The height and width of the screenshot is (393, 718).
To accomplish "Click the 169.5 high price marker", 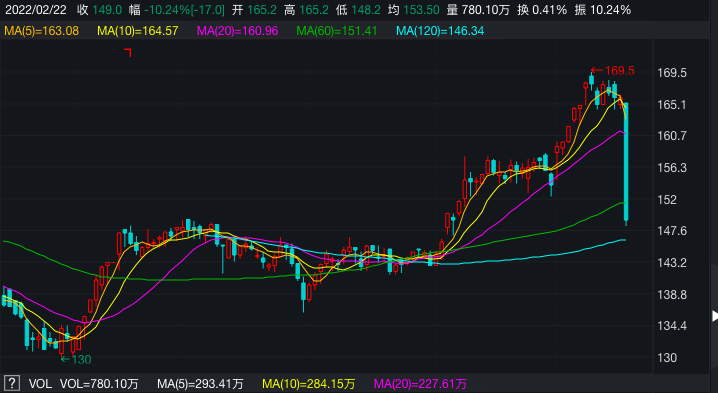I will 613,71.
